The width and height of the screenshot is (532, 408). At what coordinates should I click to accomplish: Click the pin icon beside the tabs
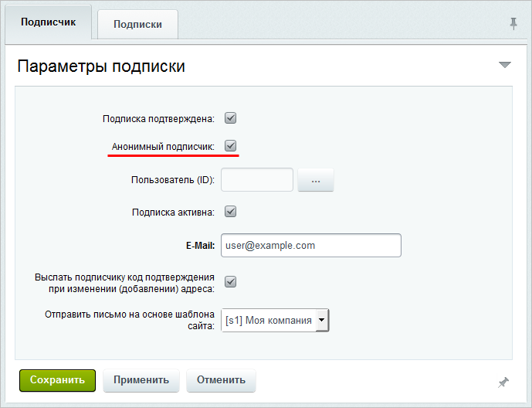[x=513, y=24]
